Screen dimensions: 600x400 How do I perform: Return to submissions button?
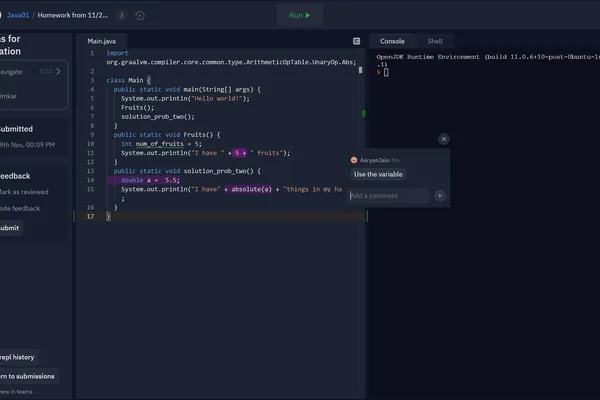[28, 376]
